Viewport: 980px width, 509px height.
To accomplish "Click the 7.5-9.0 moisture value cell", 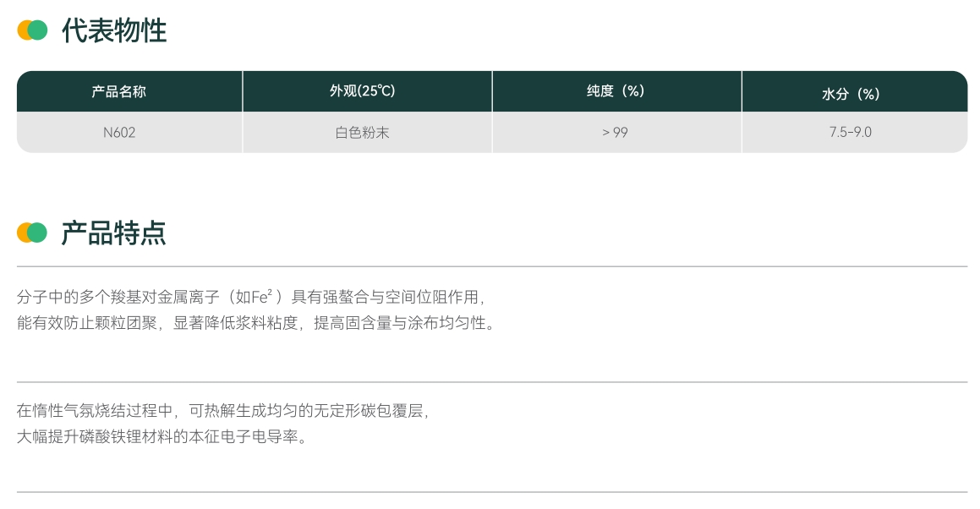I will coord(851,133).
